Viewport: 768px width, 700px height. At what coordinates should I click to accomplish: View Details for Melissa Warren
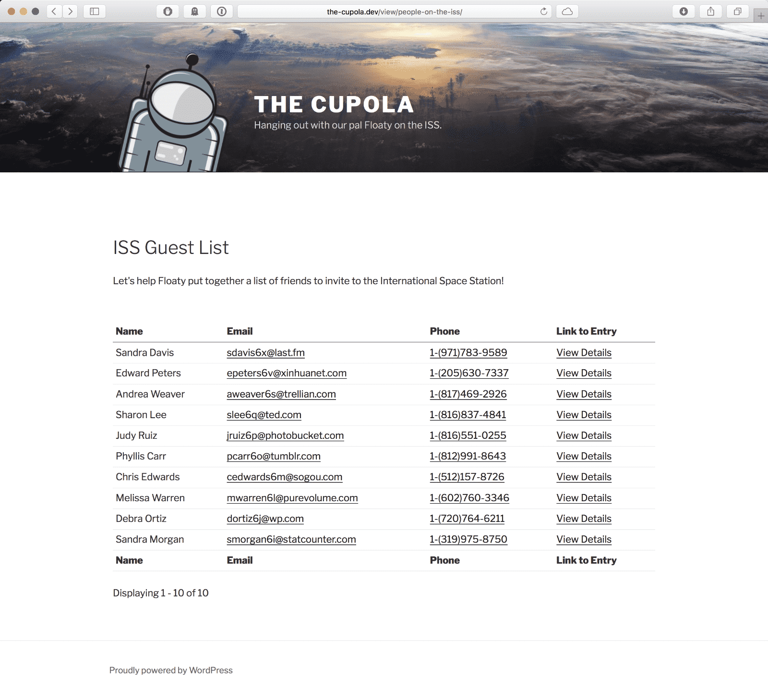(584, 498)
